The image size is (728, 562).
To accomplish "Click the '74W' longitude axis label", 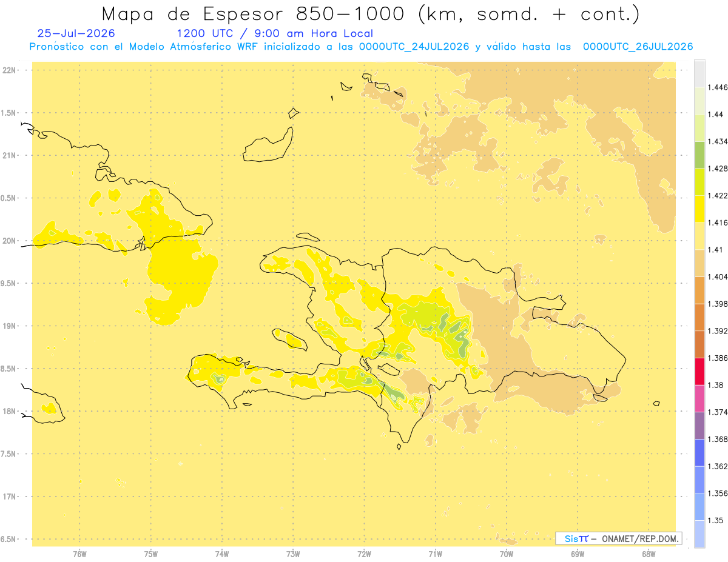I will (221, 554).
